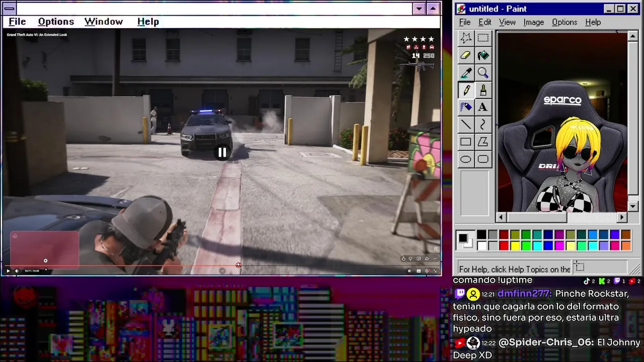Dislike the video with the thumbs-down icon
644x362 pixels.
pos(411,259)
